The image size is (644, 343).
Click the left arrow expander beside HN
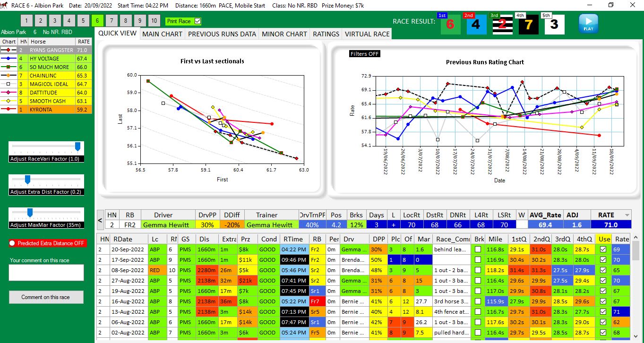click(100, 220)
